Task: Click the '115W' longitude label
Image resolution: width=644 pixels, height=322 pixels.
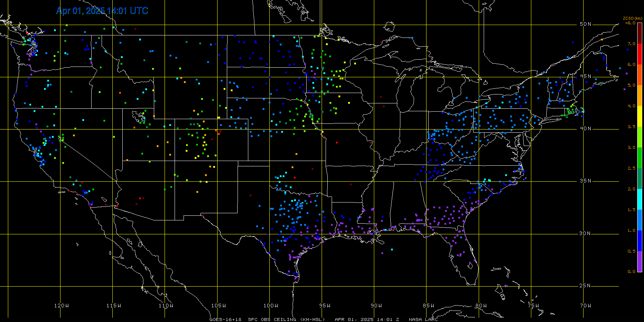Action: (x=114, y=306)
